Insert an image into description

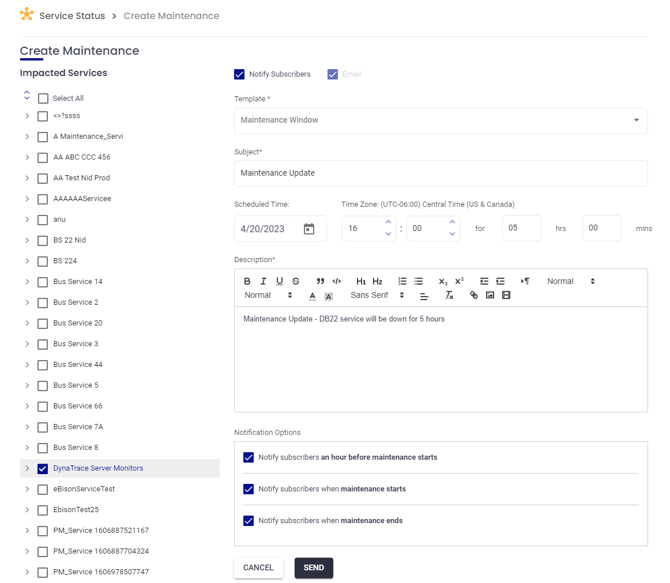coord(490,296)
